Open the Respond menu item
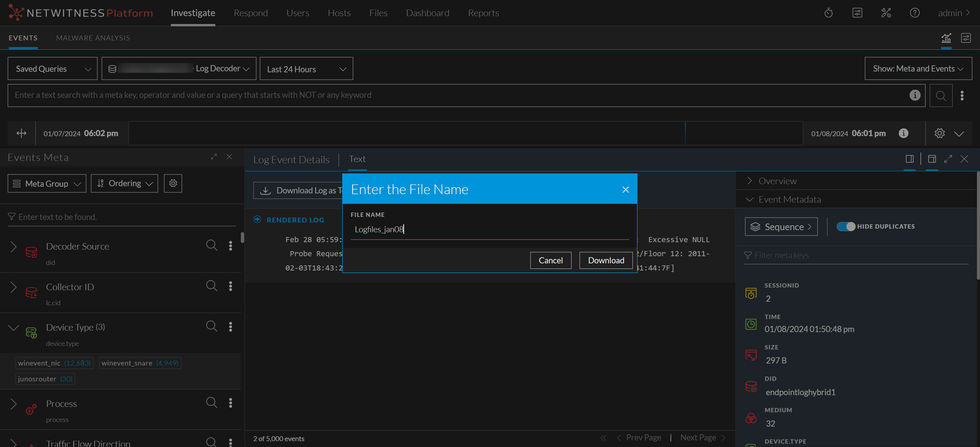This screenshot has width=980, height=447. pos(251,13)
